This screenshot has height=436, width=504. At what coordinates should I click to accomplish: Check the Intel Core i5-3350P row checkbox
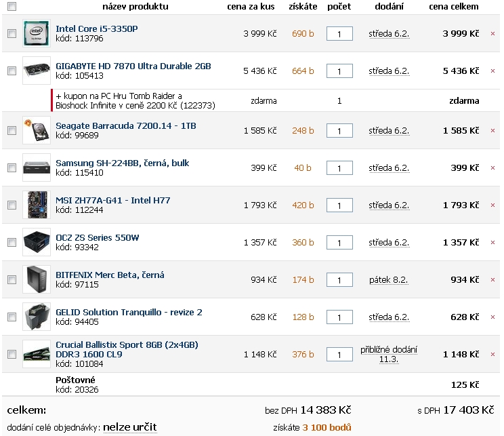tap(12, 33)
